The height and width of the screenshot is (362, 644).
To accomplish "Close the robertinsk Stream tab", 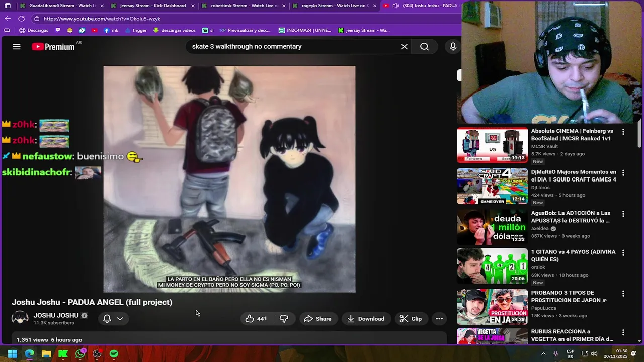I will pos(284,6).
